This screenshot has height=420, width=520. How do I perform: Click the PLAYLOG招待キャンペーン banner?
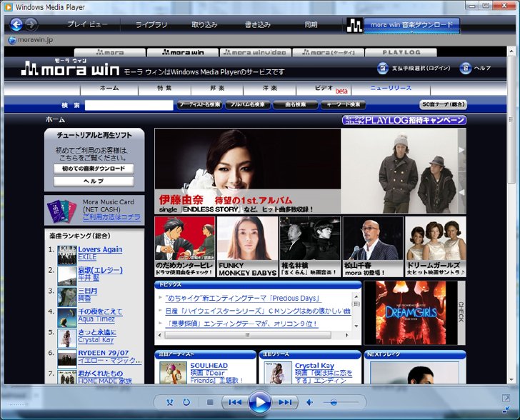click(404, 120)
